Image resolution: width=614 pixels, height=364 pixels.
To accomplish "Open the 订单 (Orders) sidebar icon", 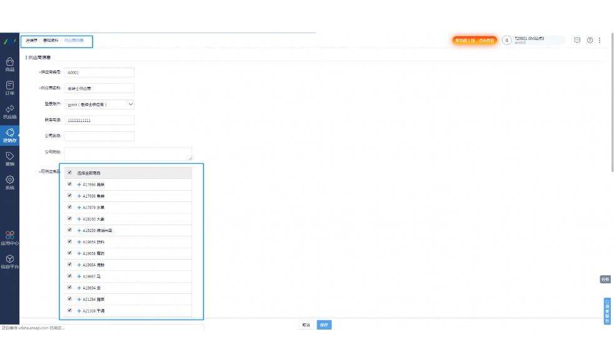I will 9,88.
